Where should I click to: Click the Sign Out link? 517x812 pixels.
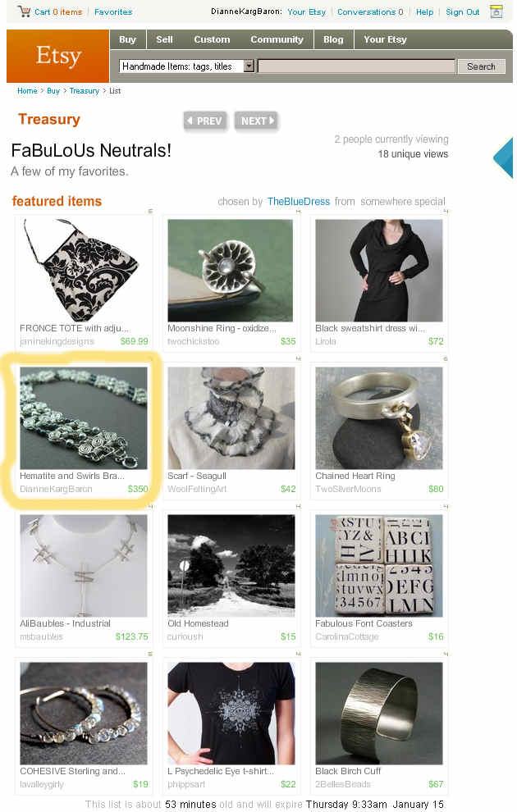463,12
